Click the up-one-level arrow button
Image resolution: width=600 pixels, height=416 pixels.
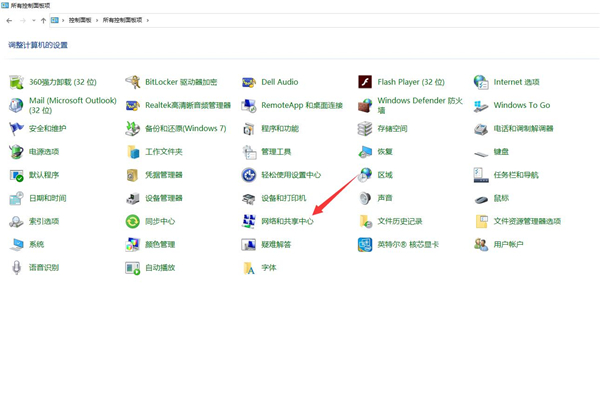coord(43,20)
